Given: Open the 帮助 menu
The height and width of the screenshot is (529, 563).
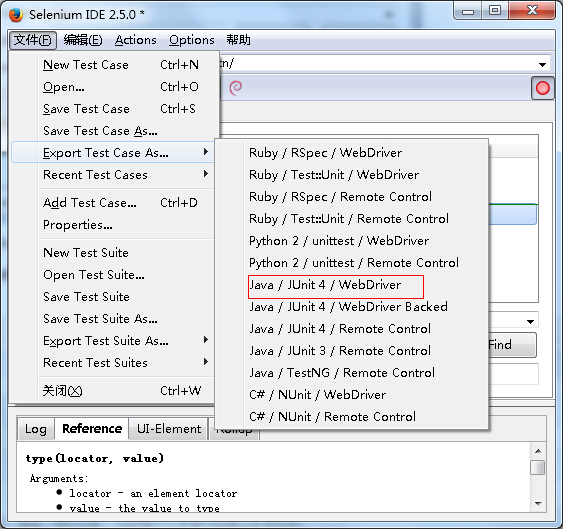Looking at the screenshot, I should click(238, 40).
